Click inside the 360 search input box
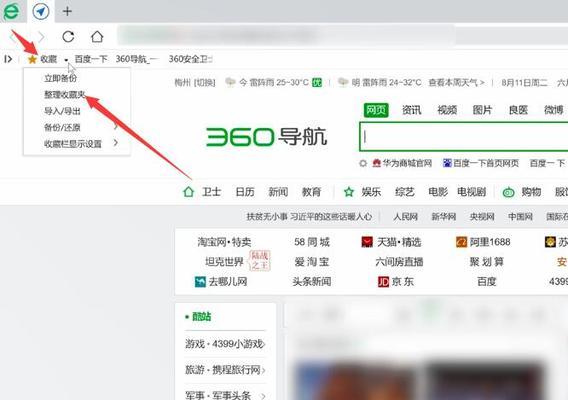The height and width of the screenshot is (400, 568). tap(464, 137)
